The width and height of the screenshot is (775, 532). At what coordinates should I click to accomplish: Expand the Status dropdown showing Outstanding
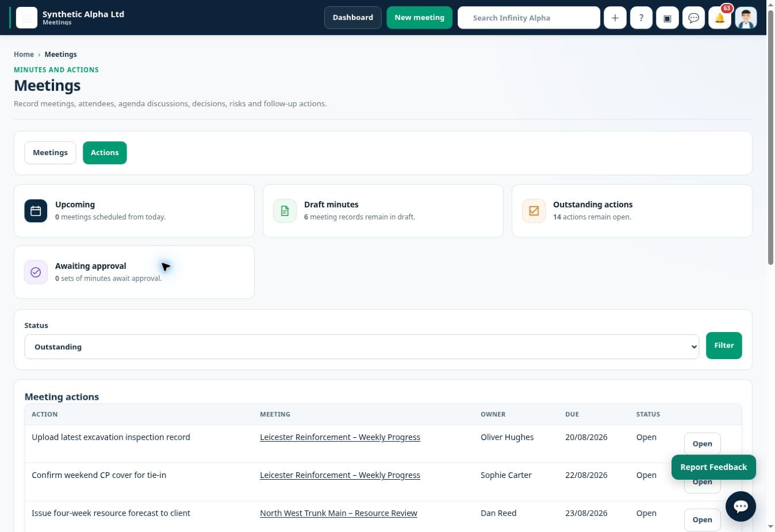tap(362, 347)
